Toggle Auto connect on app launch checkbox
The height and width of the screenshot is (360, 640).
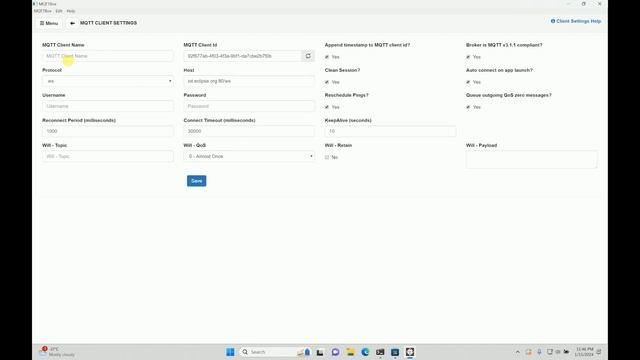coord(468,82)
